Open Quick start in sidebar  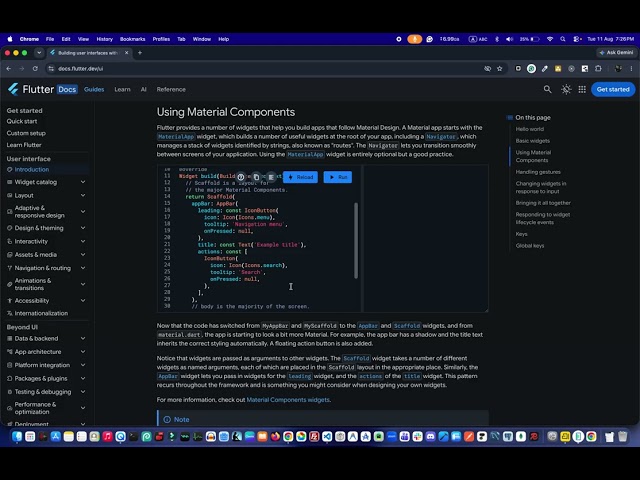pos(22,121)
